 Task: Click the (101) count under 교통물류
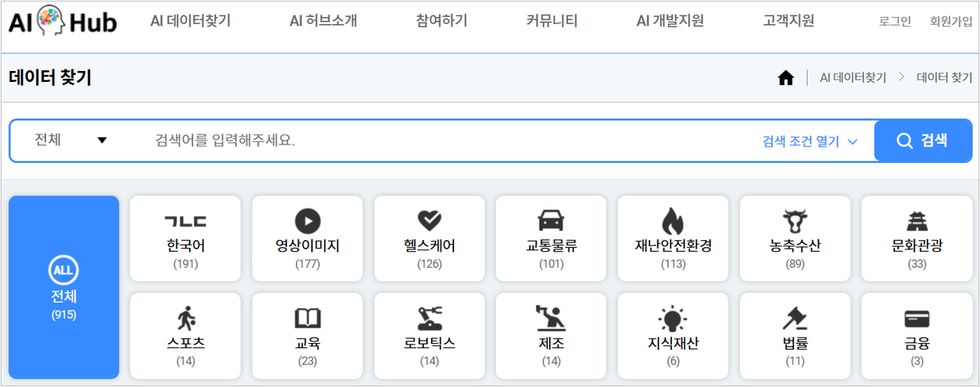point(551,264)
